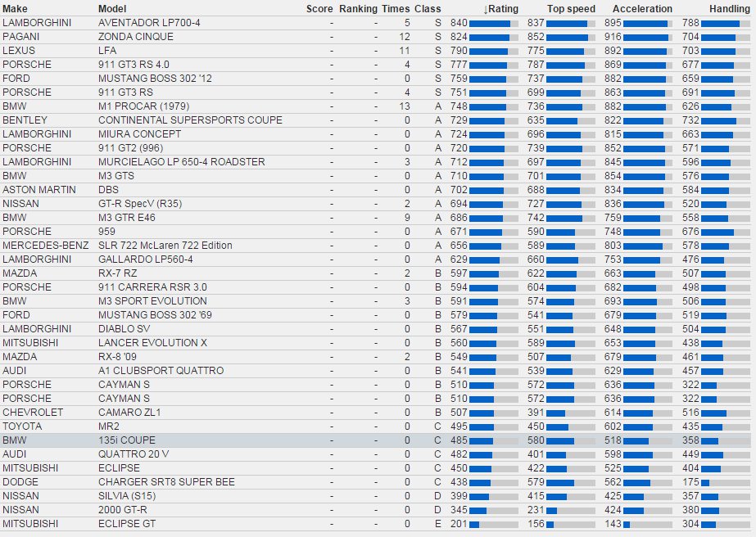Click the LEXUS make cell
Screen dimensions: 756x537
pos(19,51)
